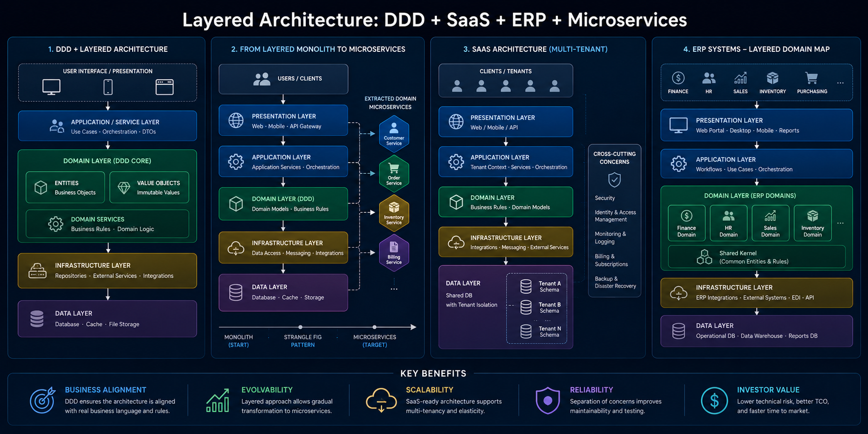Click the Entities Business Objects box
This screenshot has height=434, width=868.
pos(65,187)
